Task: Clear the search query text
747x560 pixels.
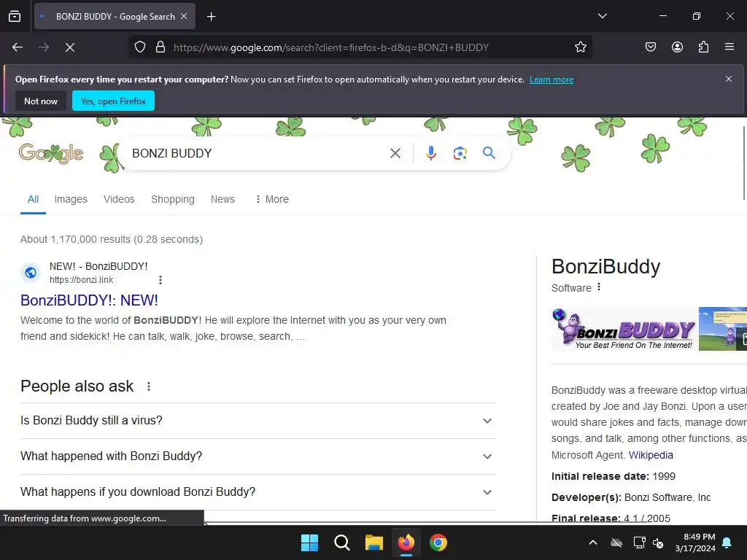Action: click(x=395, y=153)
